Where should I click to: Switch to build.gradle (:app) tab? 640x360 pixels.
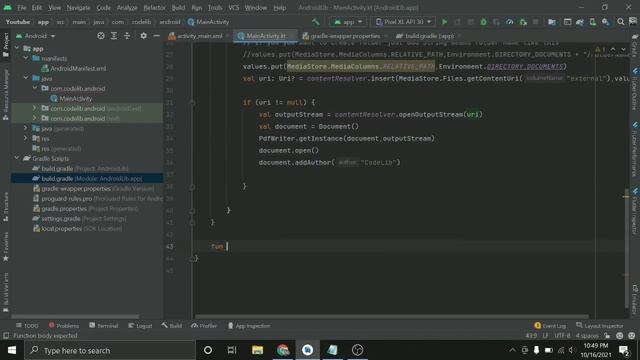tap(429, 36)
